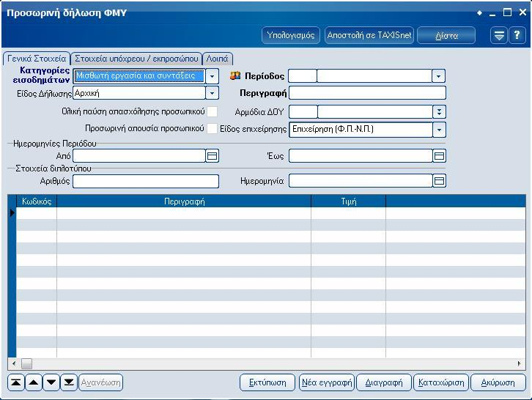Viewport: 532px width, 400px height.
Task: Close the Προσωρινή δήλωση ΦΜΥ window
Action: click(x=522, y=12)
